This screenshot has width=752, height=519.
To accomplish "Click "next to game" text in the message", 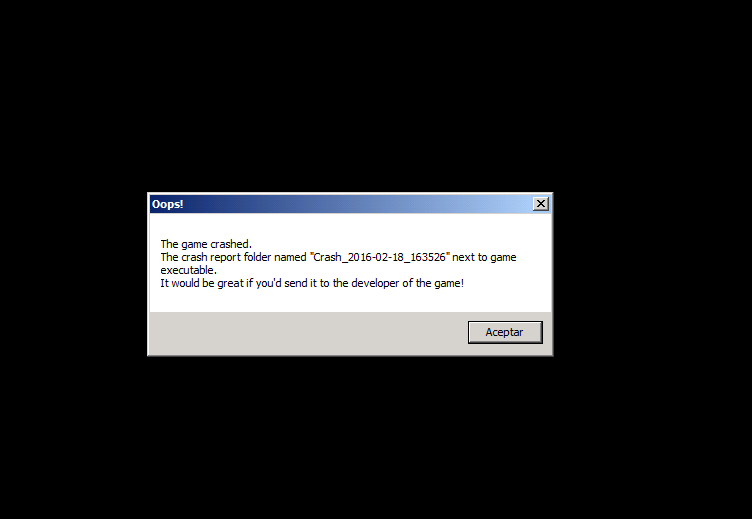I will click(484, 257).
